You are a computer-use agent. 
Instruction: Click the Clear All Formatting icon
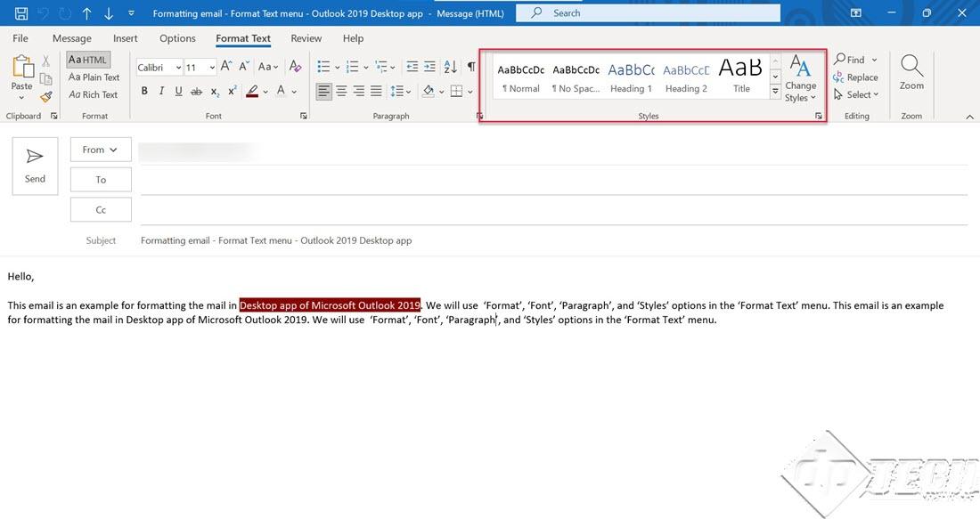(295, 67)
